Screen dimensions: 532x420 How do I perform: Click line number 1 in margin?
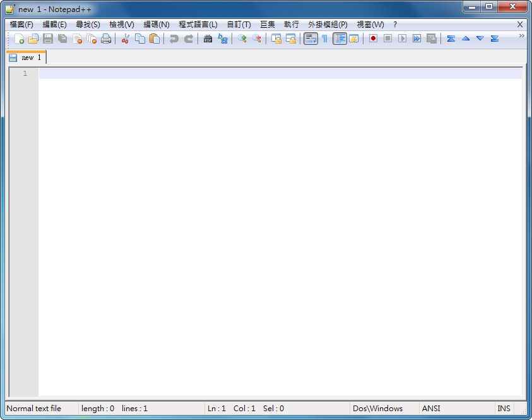tap(25, 73)
